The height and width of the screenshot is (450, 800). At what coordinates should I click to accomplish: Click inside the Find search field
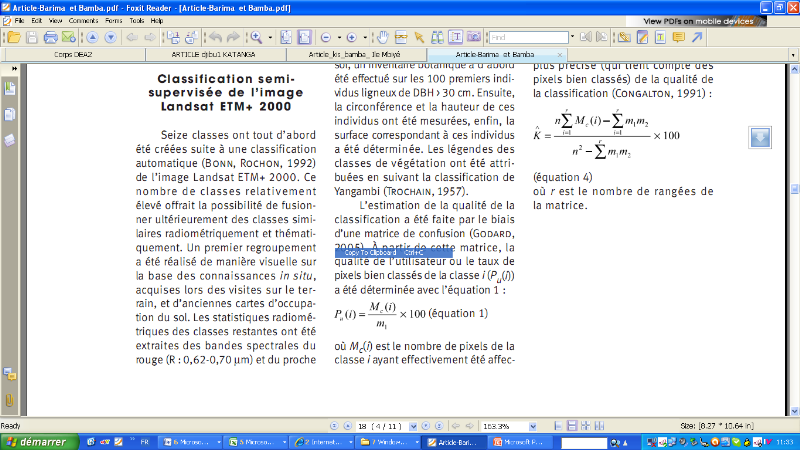(529, 37)
